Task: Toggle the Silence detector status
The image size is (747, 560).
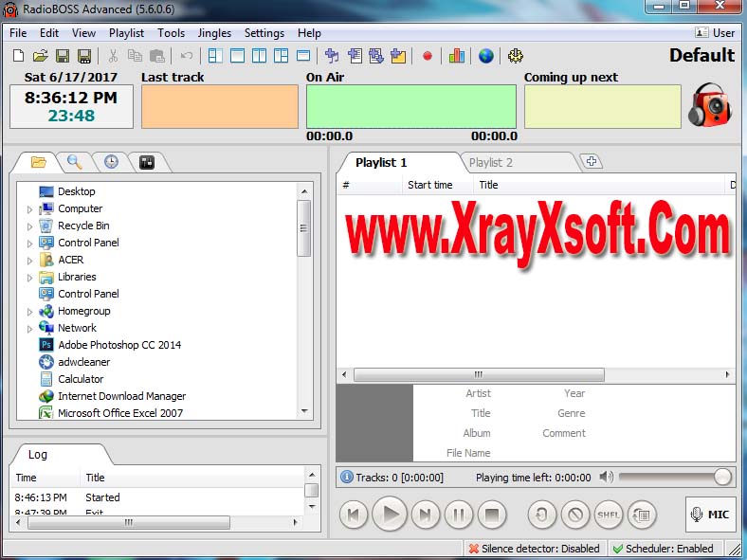Action: (x=535, y=549)
